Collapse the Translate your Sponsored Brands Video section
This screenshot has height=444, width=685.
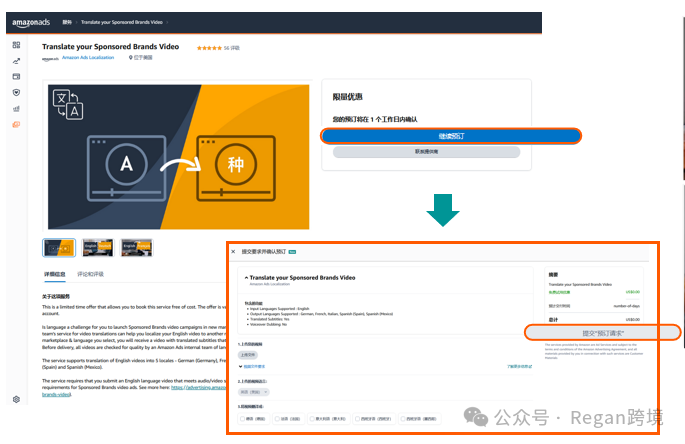246,278
